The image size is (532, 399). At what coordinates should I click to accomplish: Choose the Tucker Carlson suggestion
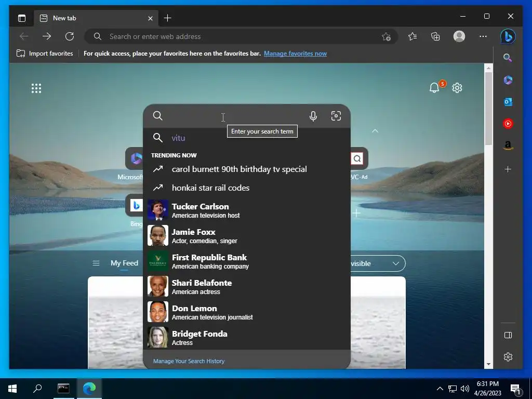[x=247, y=210]
